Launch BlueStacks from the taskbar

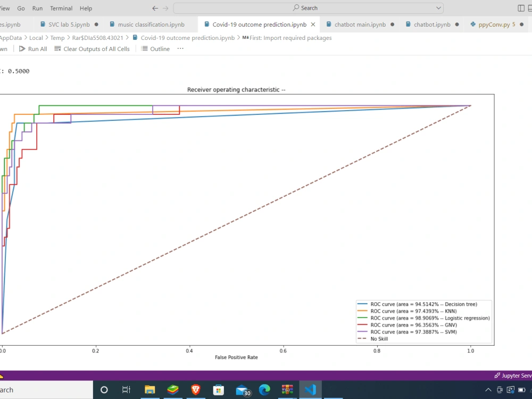coord(173,390)
